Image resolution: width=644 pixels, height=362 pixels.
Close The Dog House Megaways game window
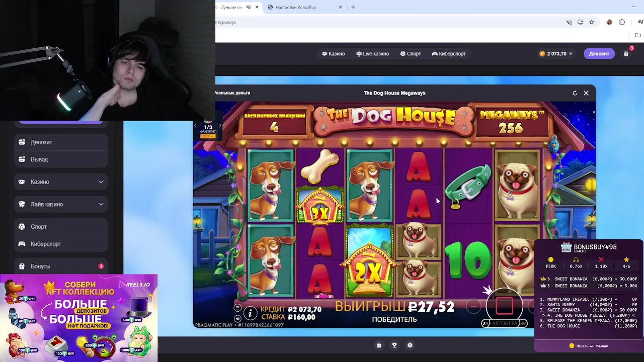[586, 93]
